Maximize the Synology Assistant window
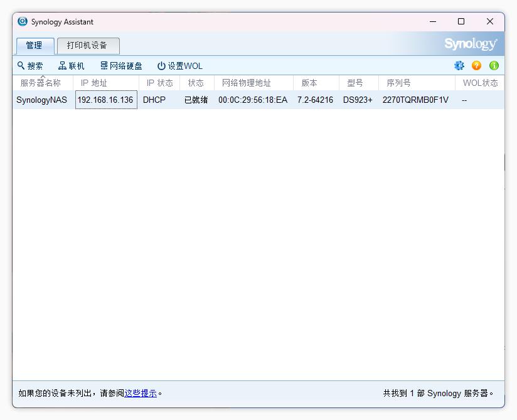Screen dimensions: 517x420 click(461, 22)
